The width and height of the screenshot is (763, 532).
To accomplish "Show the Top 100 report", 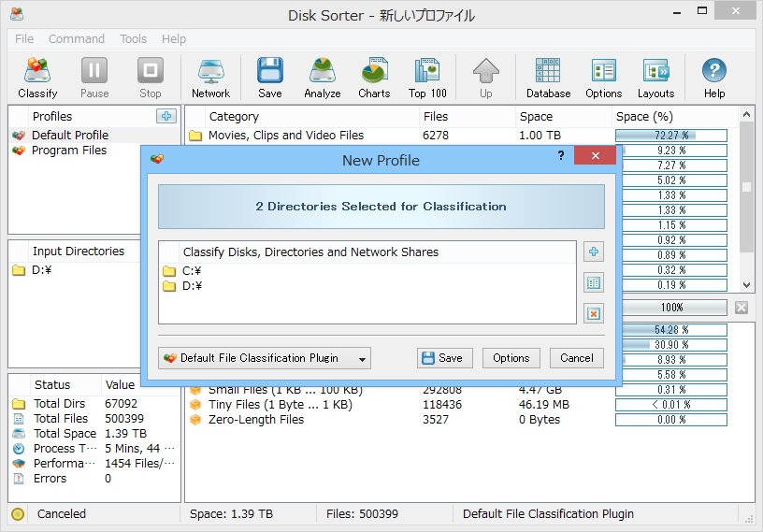I will (427, 78).
